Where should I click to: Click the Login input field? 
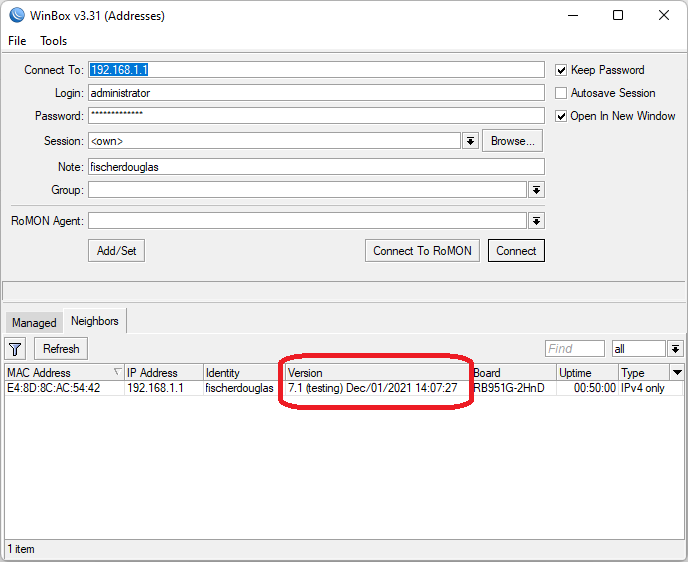pos(316,93)
